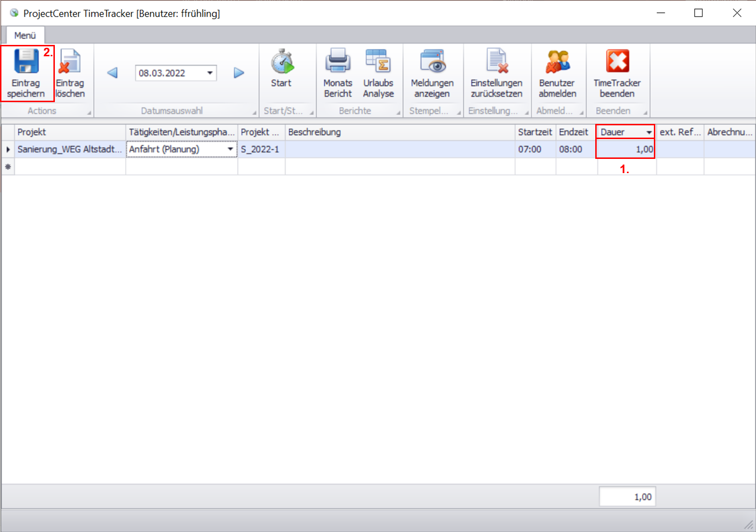
Task: Expand the Actions group dialog launcher
Action: pyautogui.click(x=89, y=113)
